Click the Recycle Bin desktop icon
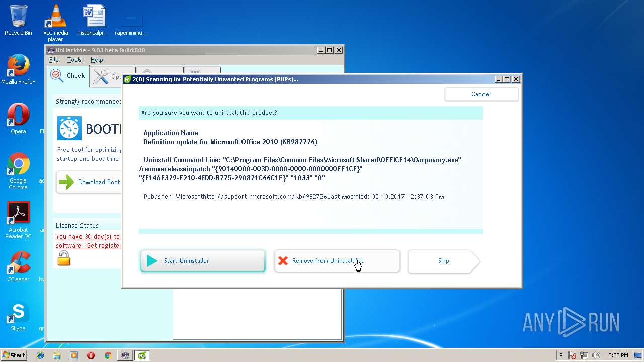Viewport: 644px width, 362px height. pos(18,20)
